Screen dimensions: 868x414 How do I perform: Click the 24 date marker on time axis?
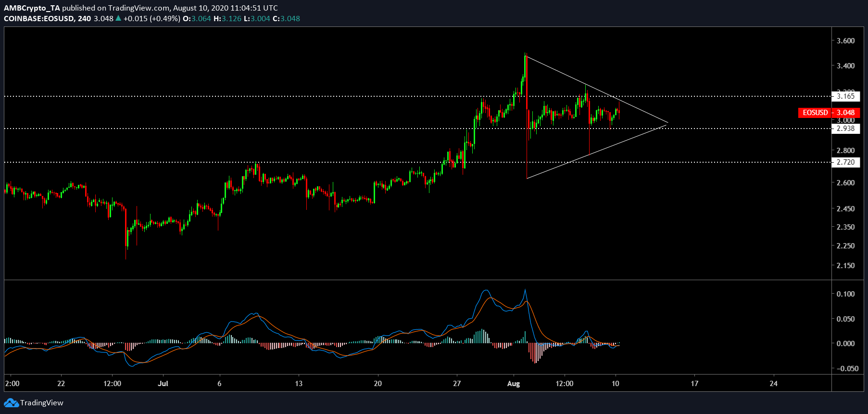click(773, 384)
